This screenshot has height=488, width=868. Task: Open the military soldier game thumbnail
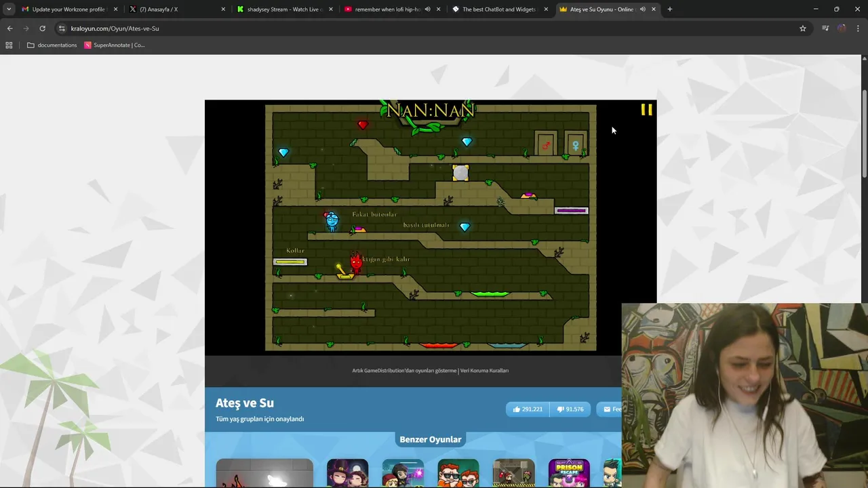pos(513,474)
